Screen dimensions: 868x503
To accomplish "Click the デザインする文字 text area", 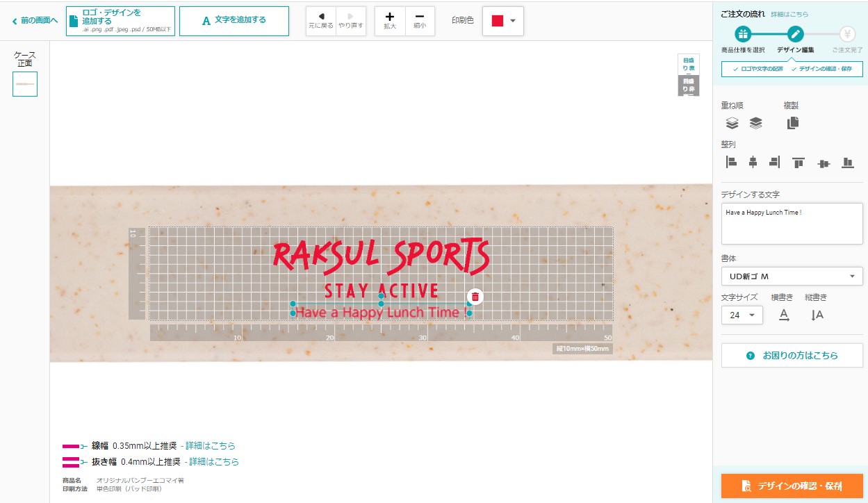I will pyautogui.click(x=792, y=224).
